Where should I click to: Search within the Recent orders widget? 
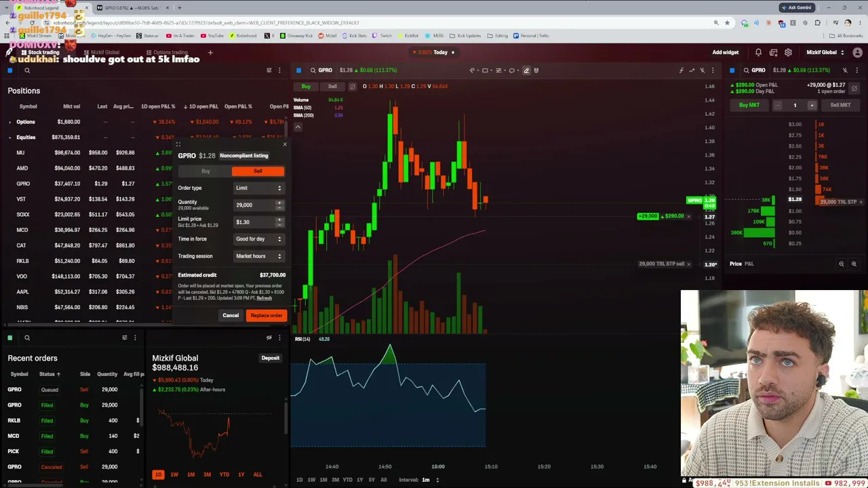point(27,338)
